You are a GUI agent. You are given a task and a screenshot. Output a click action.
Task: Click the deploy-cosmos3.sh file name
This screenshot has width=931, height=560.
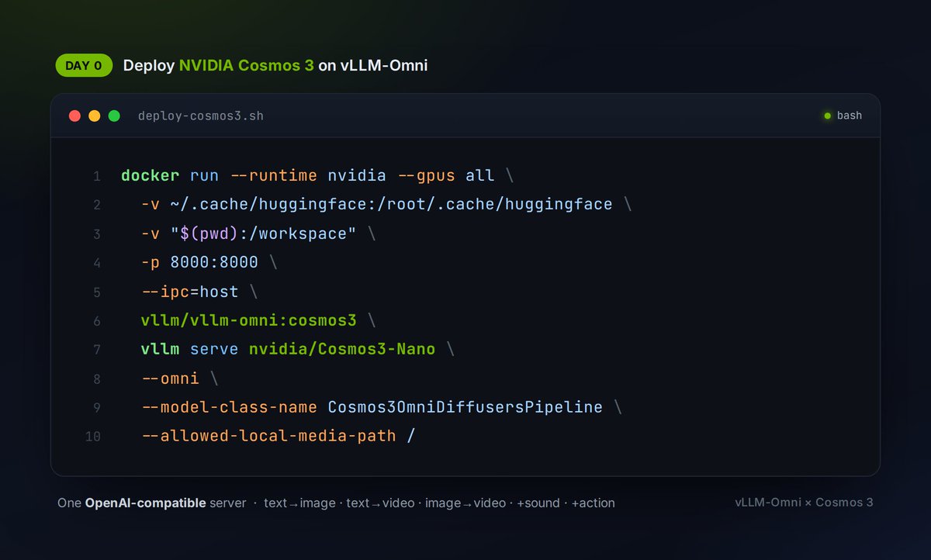pyautogui.click(x=201, y=116)
